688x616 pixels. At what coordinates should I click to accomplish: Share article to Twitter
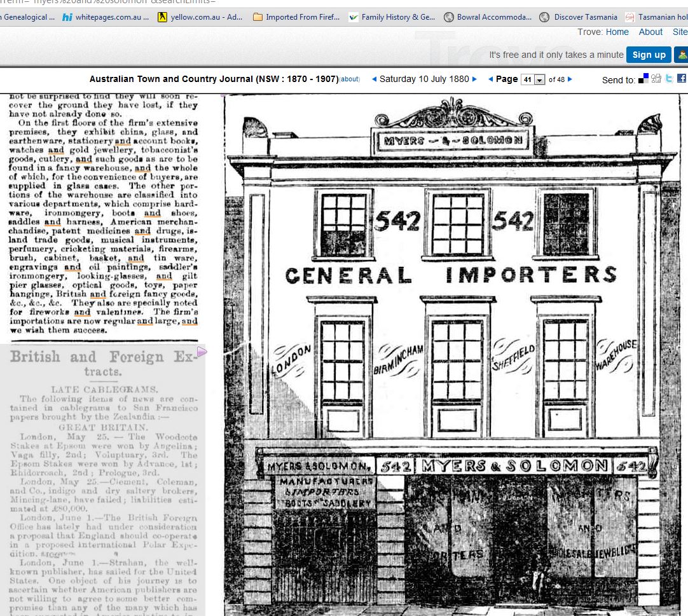[x=669, y=79]
